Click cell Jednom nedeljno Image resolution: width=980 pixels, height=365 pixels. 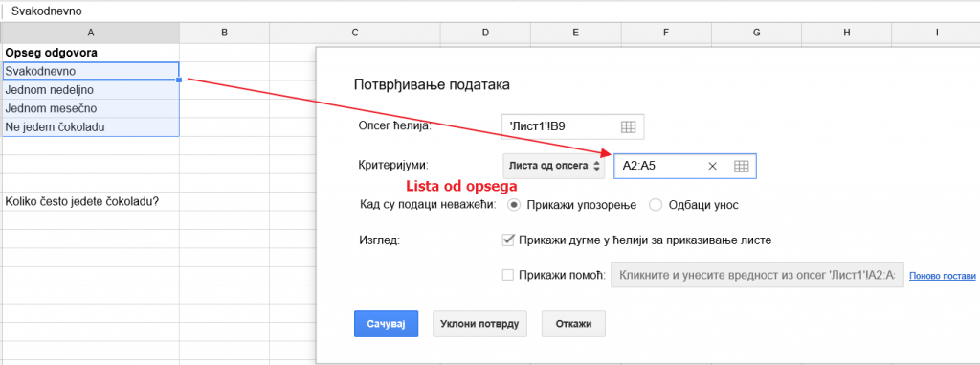pyautogui.click(x=91, y=89)
